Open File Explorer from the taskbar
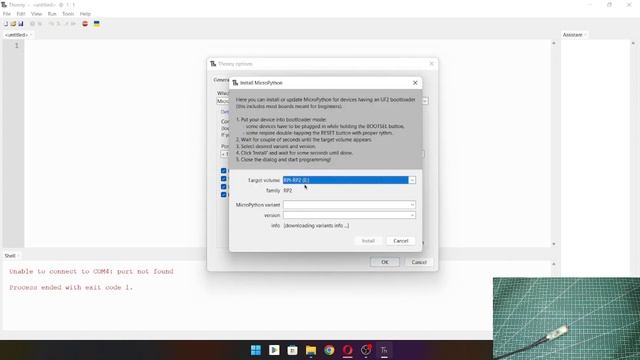 click(x=311, y=350)
